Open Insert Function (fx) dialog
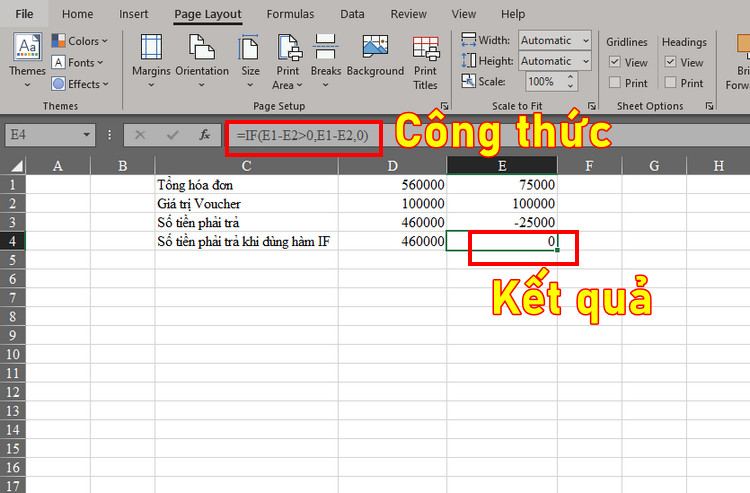750x493 pixels. (204, 135)
